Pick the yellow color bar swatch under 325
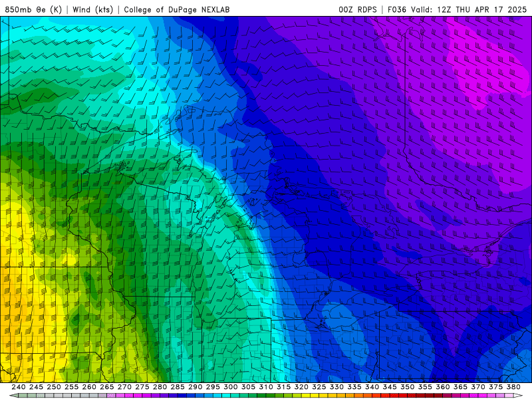Image resolution: width=532 pixels, height=399 pixels. pyautogui.click(x=323, y=396)
